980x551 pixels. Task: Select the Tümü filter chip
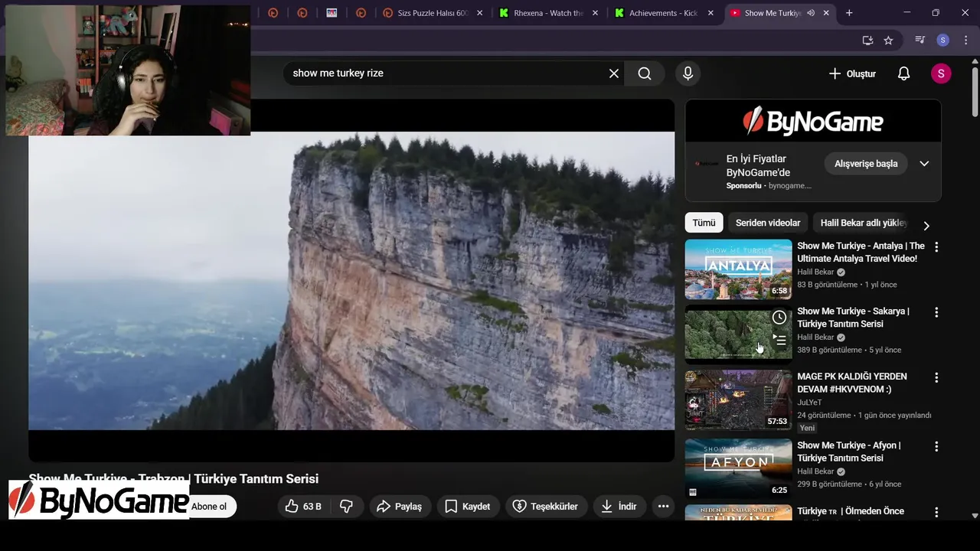coord(704,223)
